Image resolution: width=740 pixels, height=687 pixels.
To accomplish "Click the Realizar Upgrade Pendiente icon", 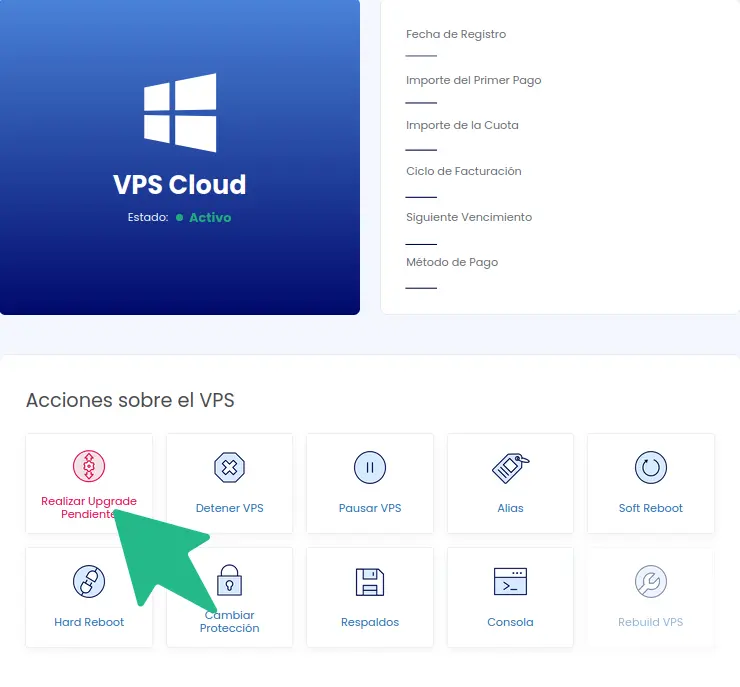I will (x=89, y=466).
